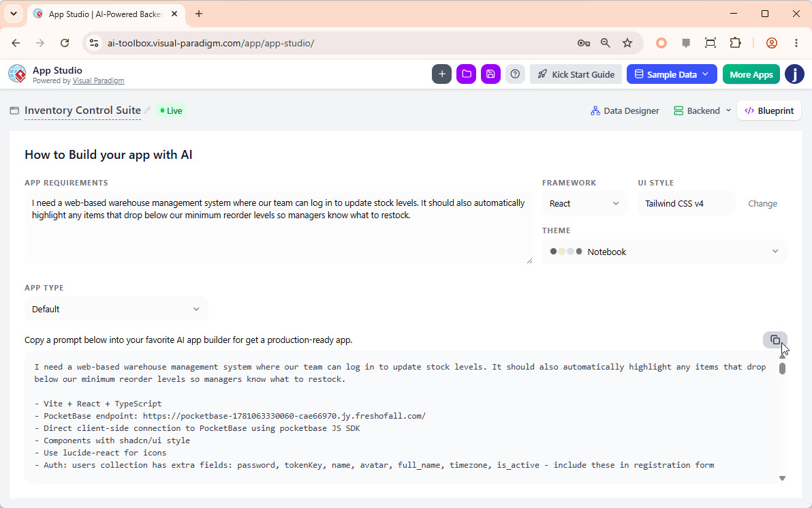Image resolution: width=812 pixels, height=508 pixels.
Task: Click the copy prompt icon
Action: 775,340
